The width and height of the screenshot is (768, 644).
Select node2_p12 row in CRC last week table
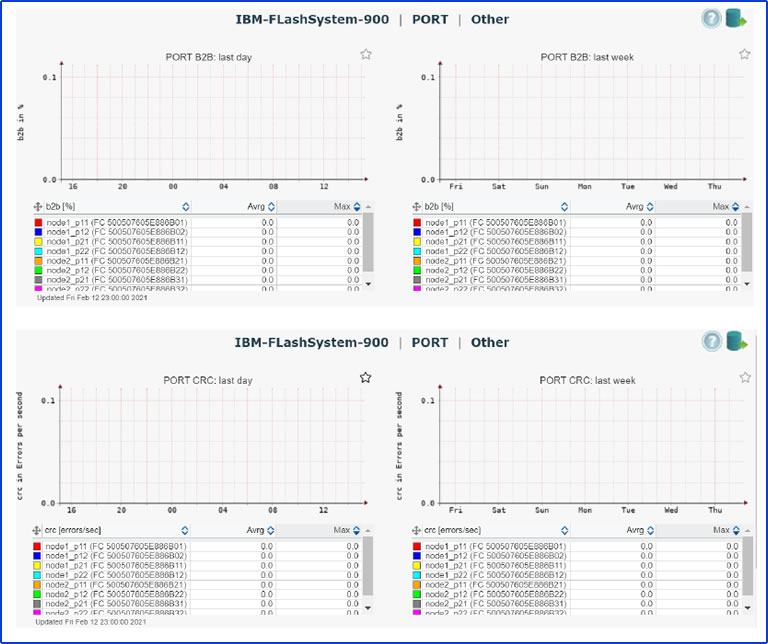(577, 594)
